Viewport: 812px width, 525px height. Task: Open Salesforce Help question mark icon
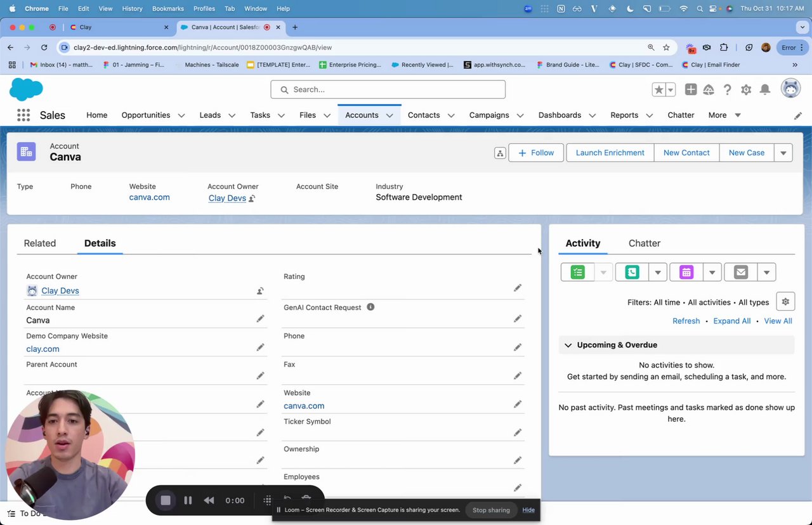coord(728,90)
